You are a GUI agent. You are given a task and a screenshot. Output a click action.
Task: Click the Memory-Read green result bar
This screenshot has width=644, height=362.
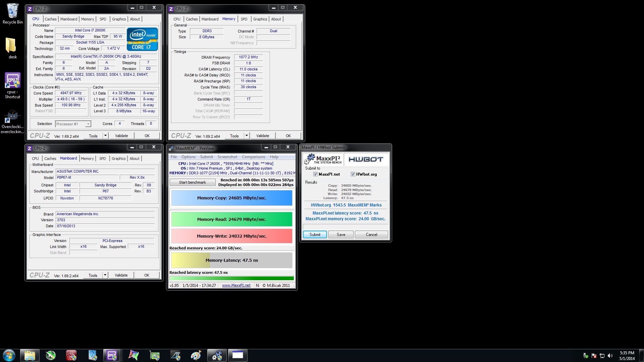[x=232, y=220]
